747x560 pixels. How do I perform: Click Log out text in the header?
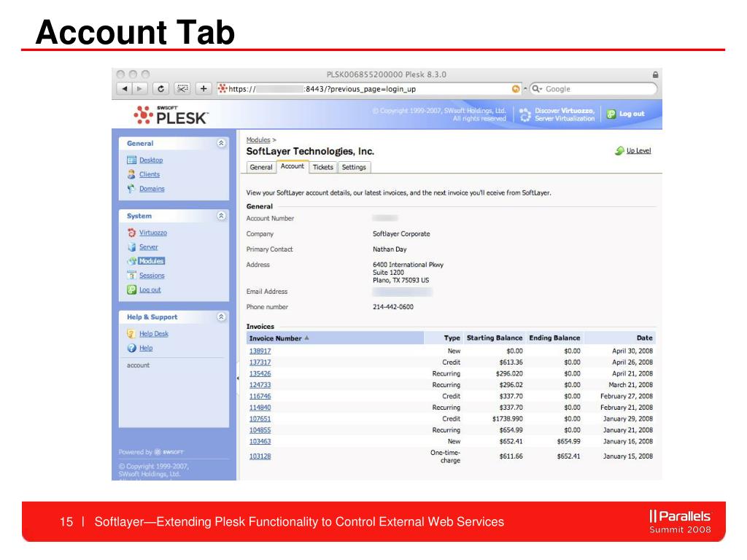632,114
